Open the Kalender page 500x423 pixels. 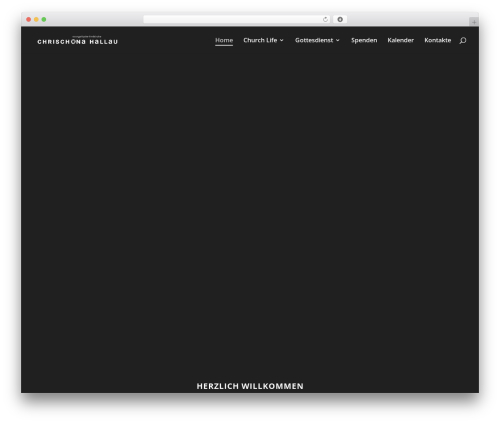pyautogui.click(x=401, y=40)
